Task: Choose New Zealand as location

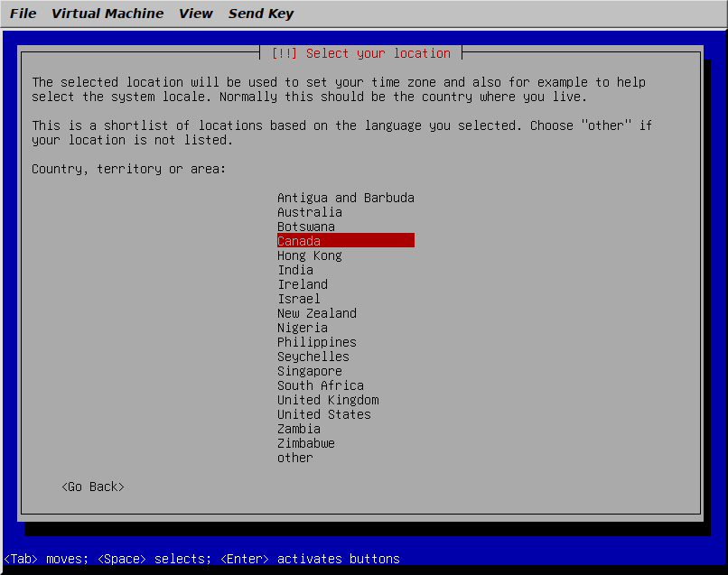Action: [316, 313]
